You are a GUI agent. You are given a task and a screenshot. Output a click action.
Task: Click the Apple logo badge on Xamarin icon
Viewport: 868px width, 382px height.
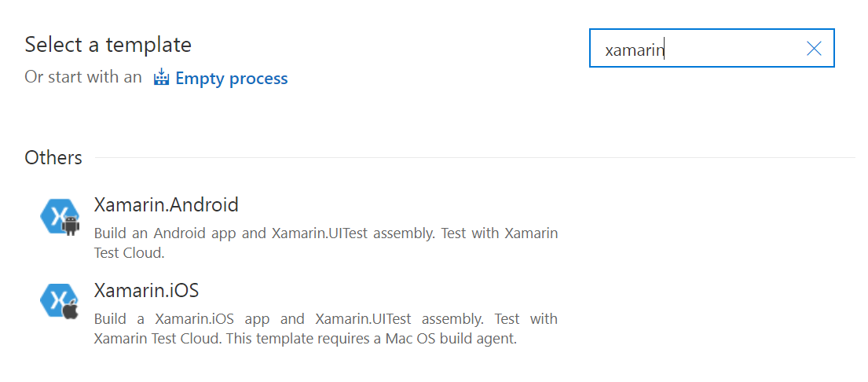(71, 311)
